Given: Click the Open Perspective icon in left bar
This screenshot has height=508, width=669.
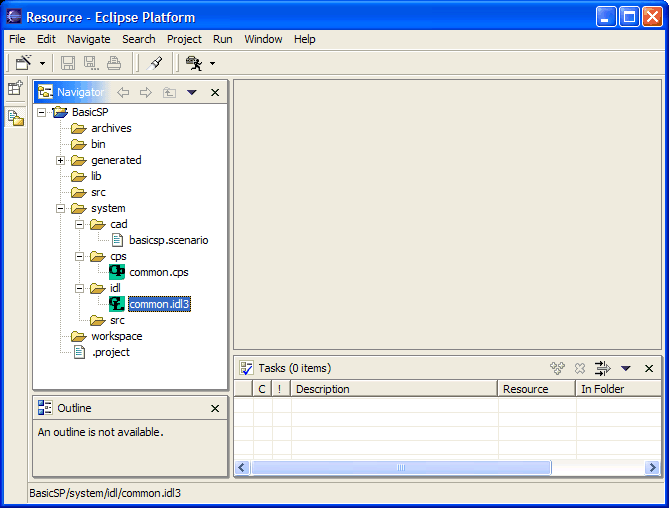Looking at the screenshot, I should pos(15,88).
